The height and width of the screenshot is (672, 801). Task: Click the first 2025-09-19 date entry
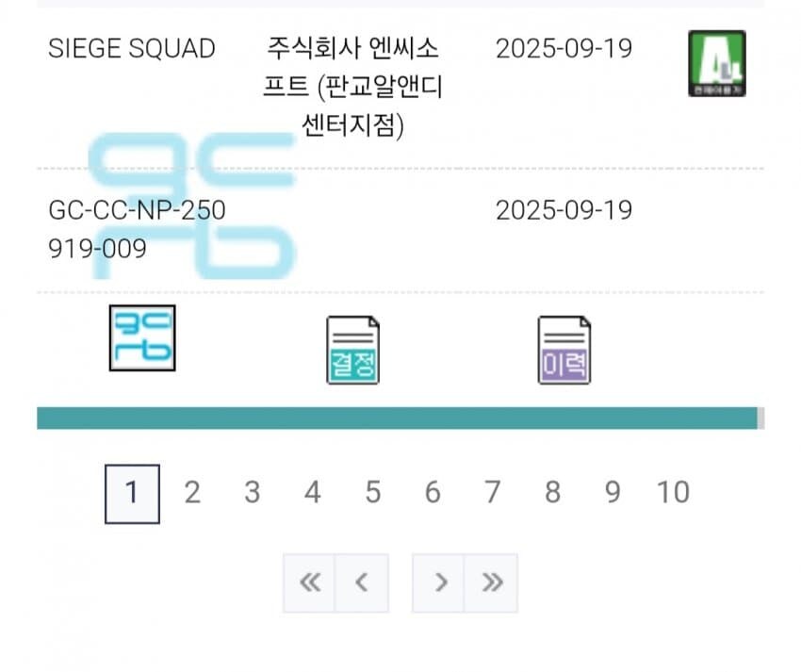click(564, 49)
